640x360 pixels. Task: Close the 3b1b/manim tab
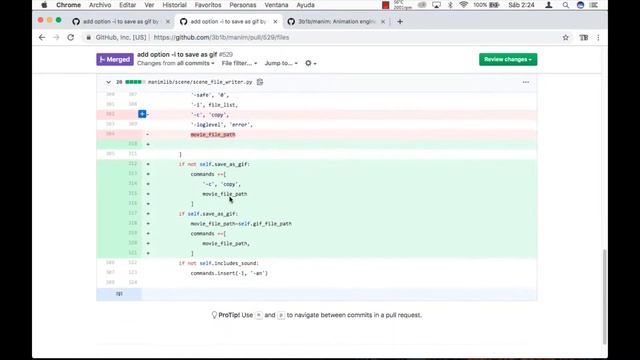click(383, 22)
